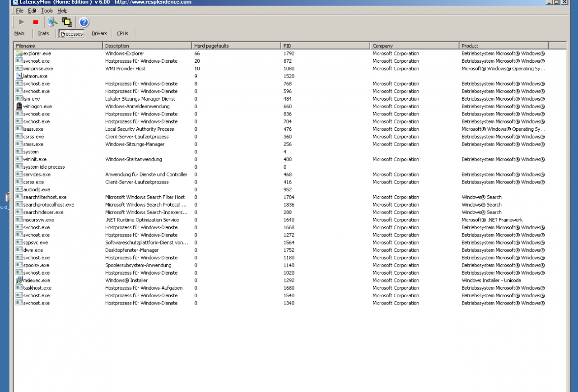
Task: Sort by the Filename column header
Action: tap(58, 46)
